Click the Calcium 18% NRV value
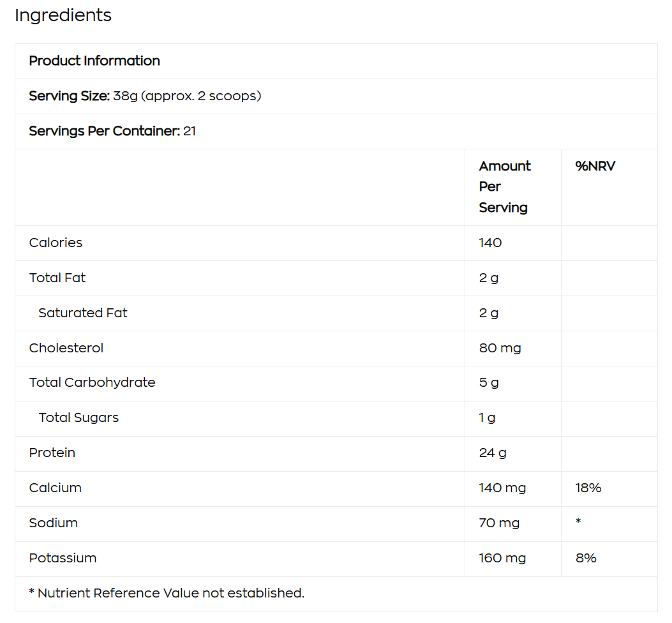 (x=588, y=488)
